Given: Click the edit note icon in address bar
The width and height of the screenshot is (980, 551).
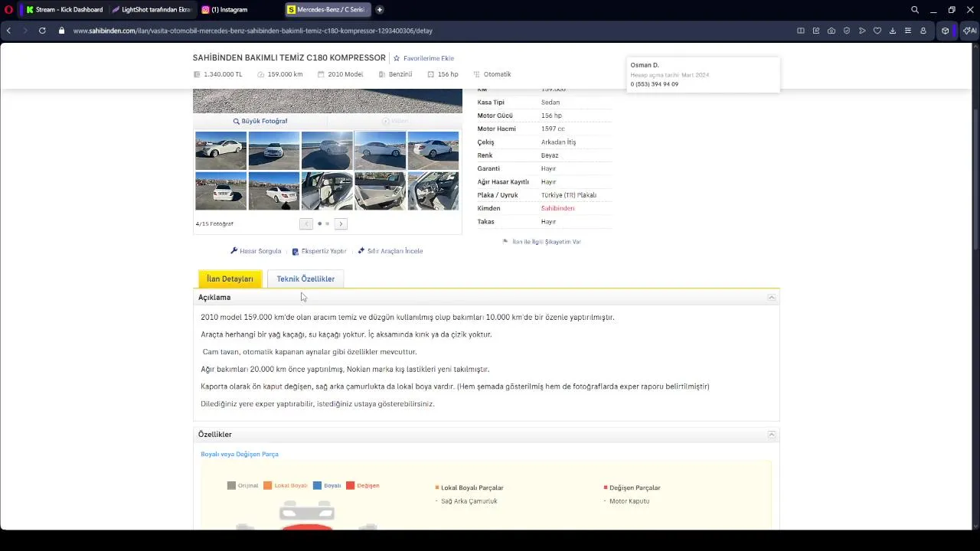Looking at the screenshot, I should point(816,31).
